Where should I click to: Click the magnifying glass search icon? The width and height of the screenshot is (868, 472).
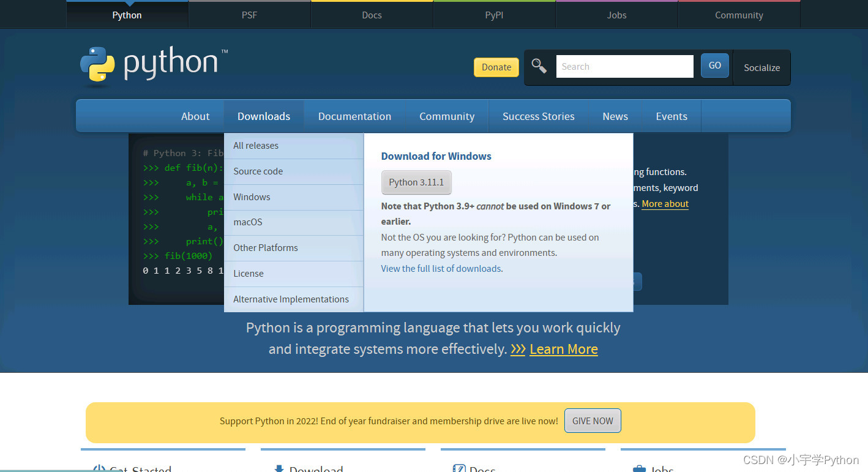pyautogui.click(x=539, y=66)
